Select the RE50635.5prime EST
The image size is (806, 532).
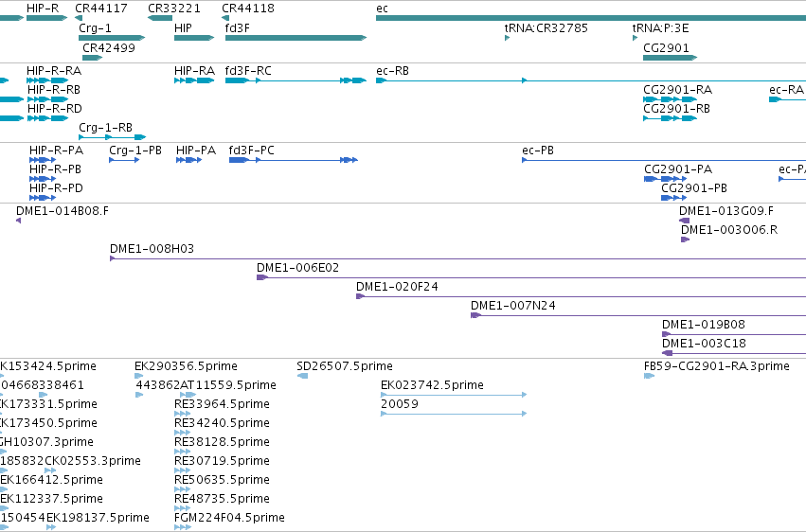(183, 489)
